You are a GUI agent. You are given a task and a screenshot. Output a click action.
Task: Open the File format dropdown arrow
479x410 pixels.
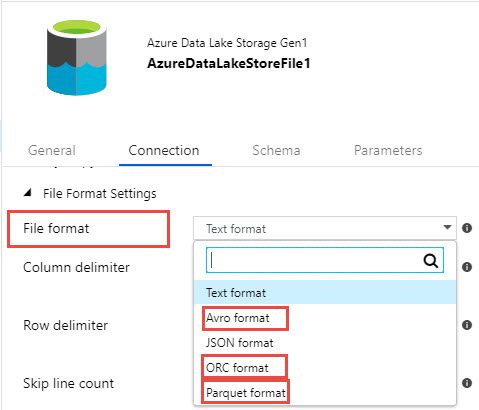[x=447, y=227]
